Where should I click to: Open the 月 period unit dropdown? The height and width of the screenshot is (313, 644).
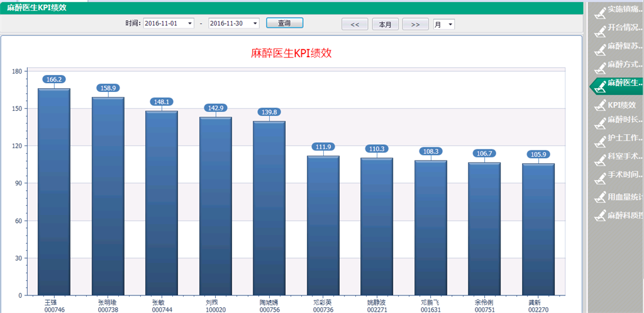click(450, 25)
